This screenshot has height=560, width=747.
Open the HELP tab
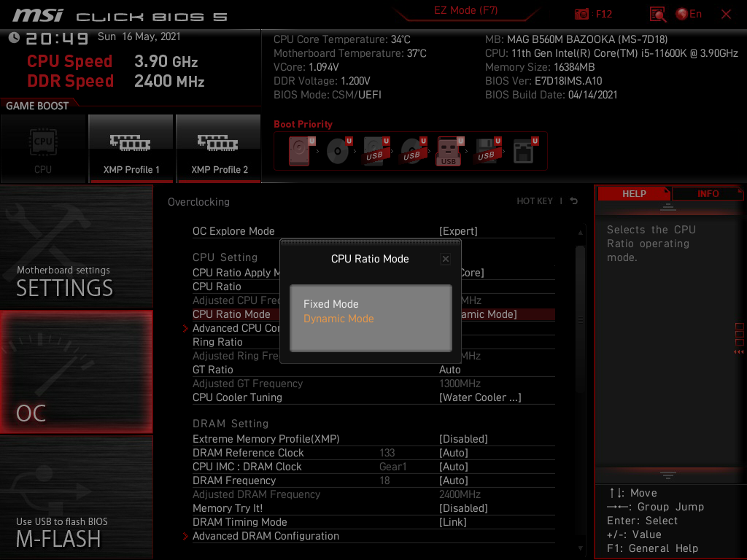click(634, 194)
